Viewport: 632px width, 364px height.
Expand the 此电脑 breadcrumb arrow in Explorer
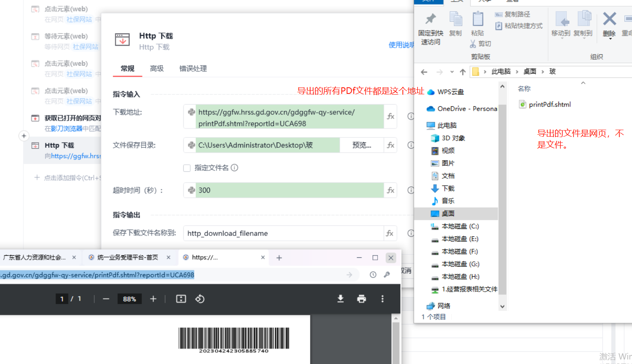(517, 72)
